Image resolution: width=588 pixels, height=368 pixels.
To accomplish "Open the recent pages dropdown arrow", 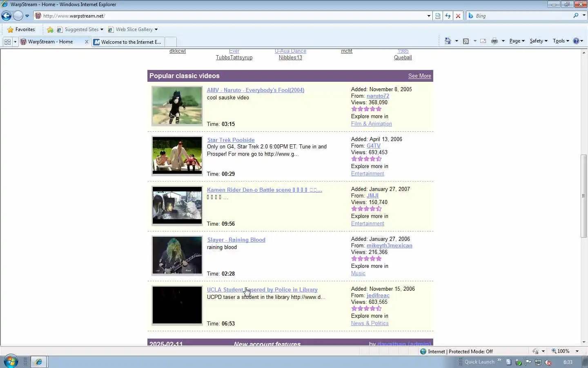I will pyautogui.click(x=27, y=16).
